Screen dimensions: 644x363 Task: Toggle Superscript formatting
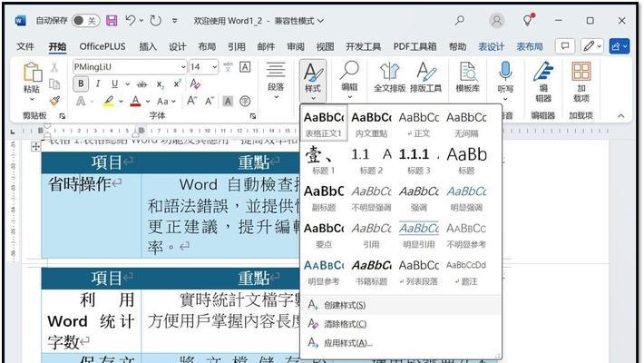tap(177, 83)
